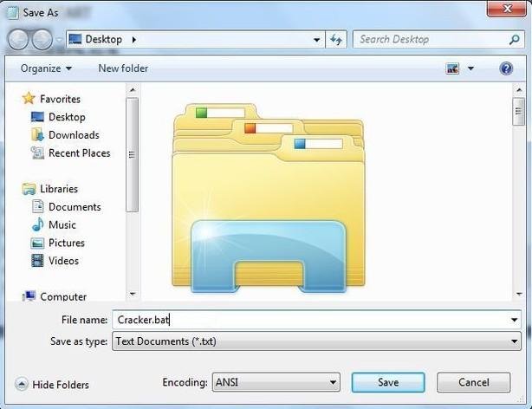The image size is (532, 409).
Task: Expand the Organize menu
Action: (46, 68)
